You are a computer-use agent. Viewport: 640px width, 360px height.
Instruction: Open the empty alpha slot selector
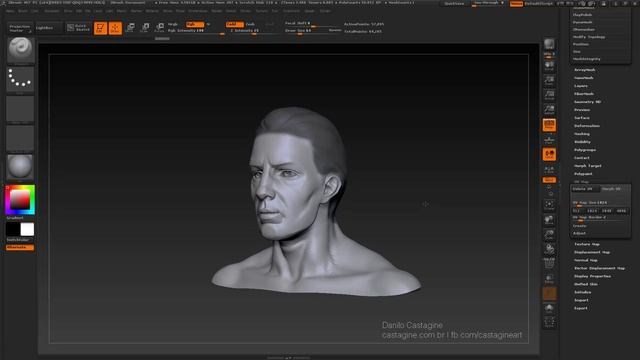[x=20, y=109]
